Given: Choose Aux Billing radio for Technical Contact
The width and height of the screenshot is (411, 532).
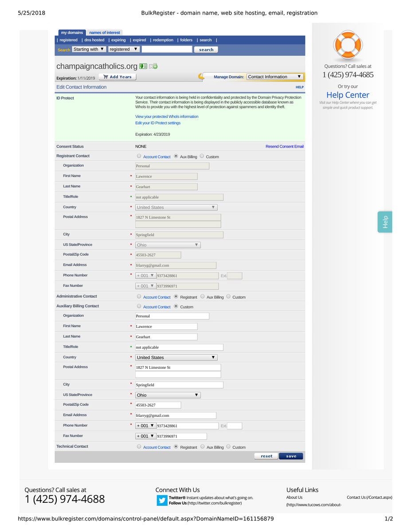Looking at the screenshot, I should click(203, 447).
